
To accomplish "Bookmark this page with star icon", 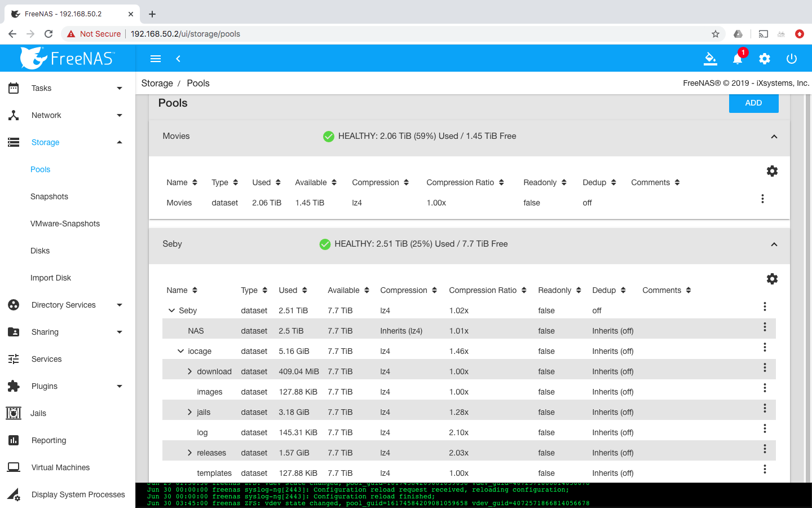I will click(716, 34).
